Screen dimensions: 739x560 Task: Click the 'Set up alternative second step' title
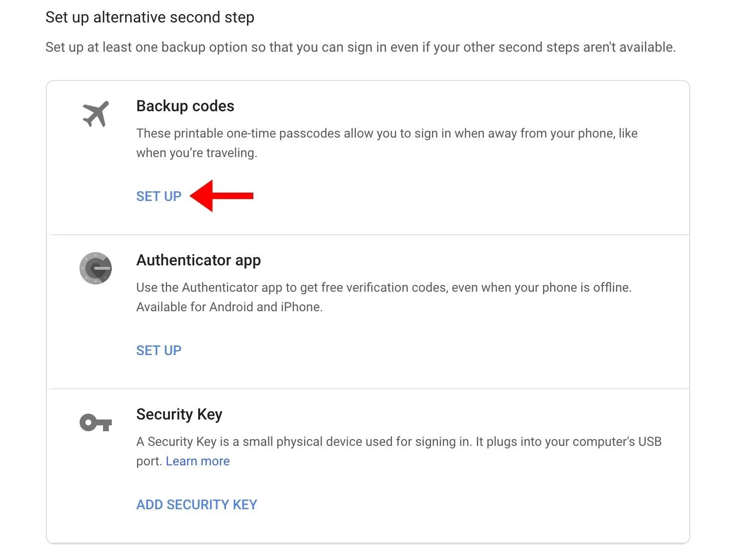pos(150,17)
